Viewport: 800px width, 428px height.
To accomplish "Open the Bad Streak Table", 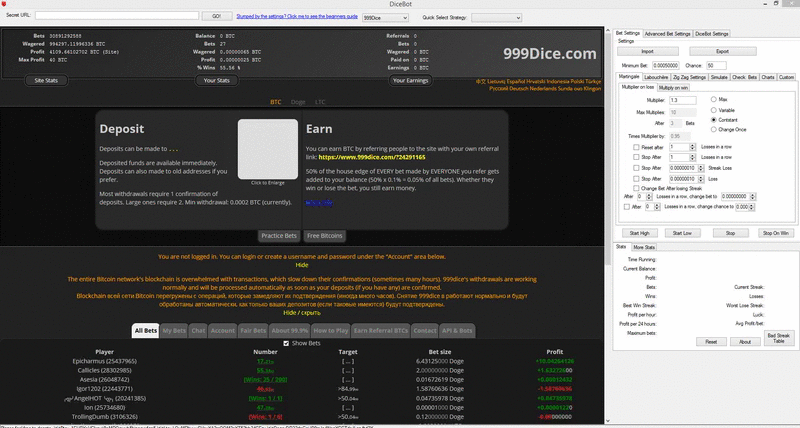I will coord(779,338).
